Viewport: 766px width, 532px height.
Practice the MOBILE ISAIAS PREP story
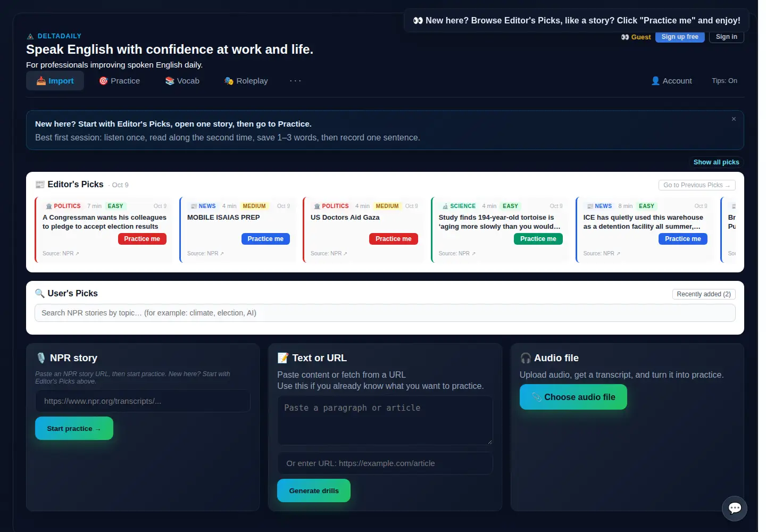coord(265,239)
